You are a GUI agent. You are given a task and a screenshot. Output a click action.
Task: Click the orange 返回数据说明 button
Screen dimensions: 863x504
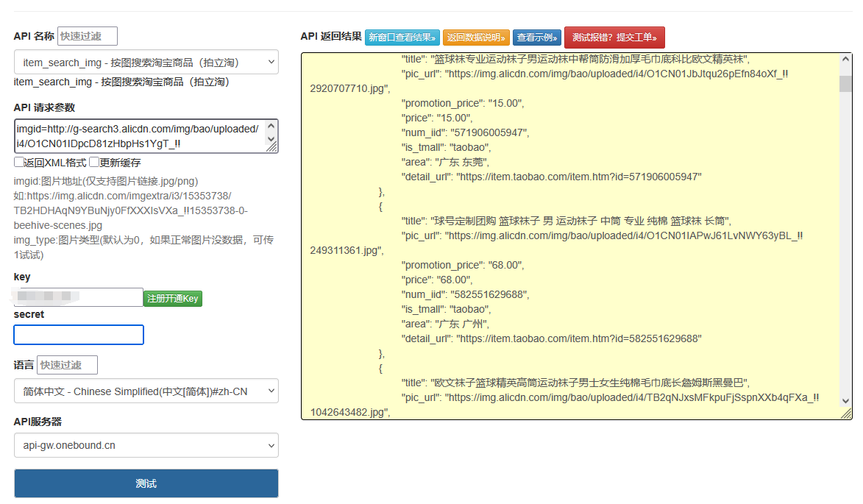pyautogui.click(x=476, y=38)
